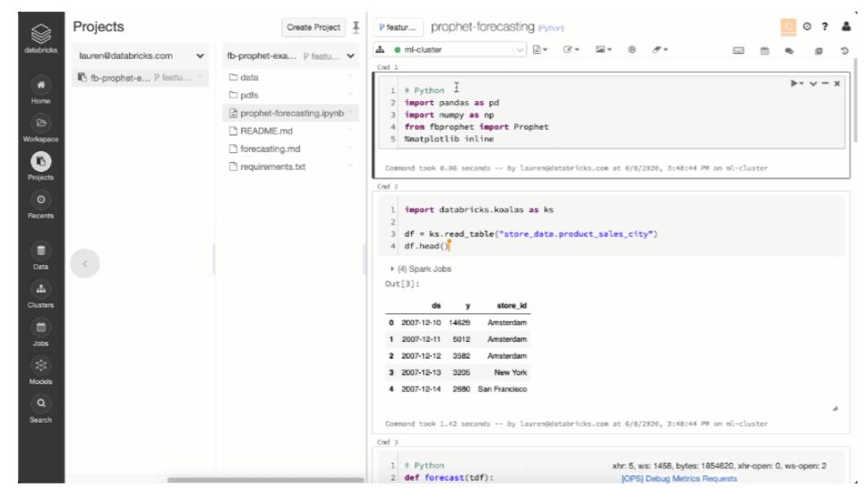Open the ml-cluster attach dropdown

[x=450, y=49]
